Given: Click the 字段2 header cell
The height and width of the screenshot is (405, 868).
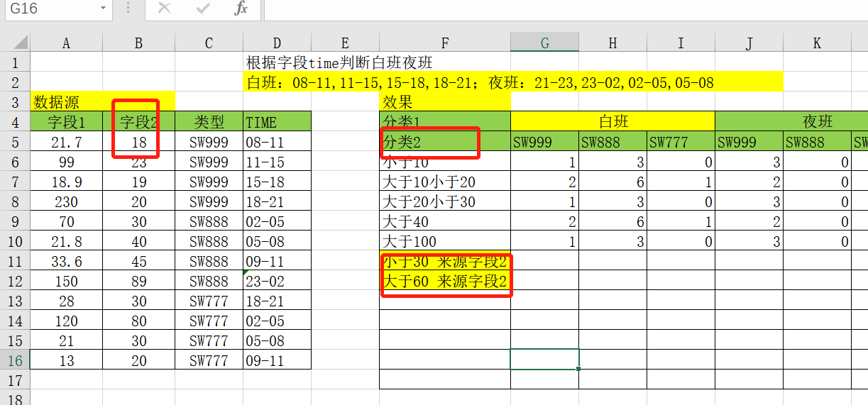Looking at the screenshot, I should pyautogui.click(x=138, y=122).
